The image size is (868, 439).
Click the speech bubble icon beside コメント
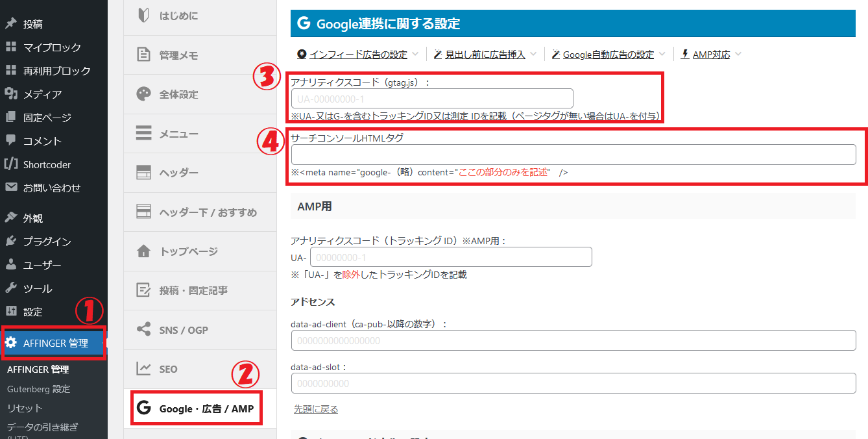(x=10, y=141)
